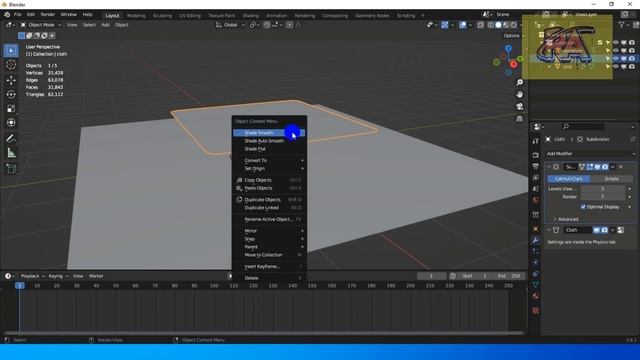Open the Tool properties tab
The width and height of the screenshot is (640, 360).
(536, 141)
